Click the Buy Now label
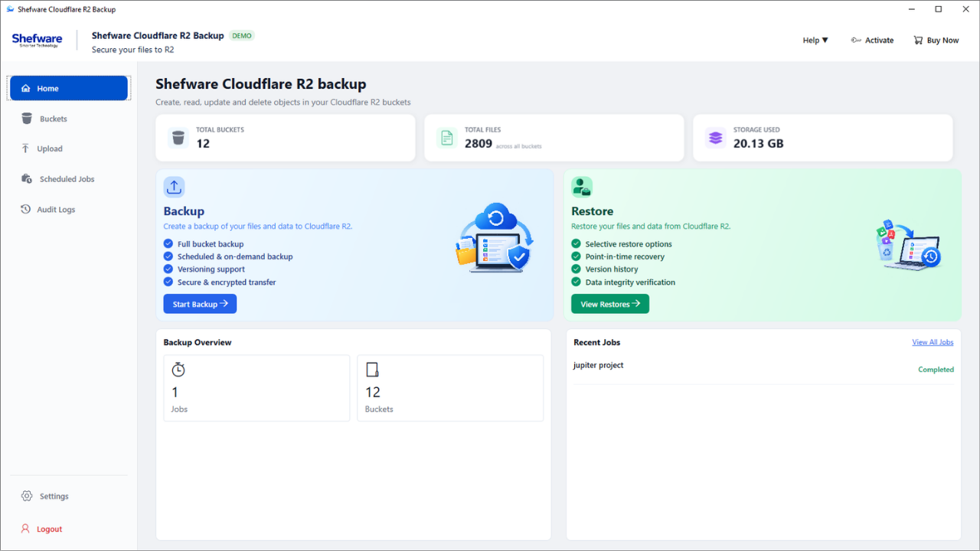Viewport: 980px width, 551px height. coord(942,41)
